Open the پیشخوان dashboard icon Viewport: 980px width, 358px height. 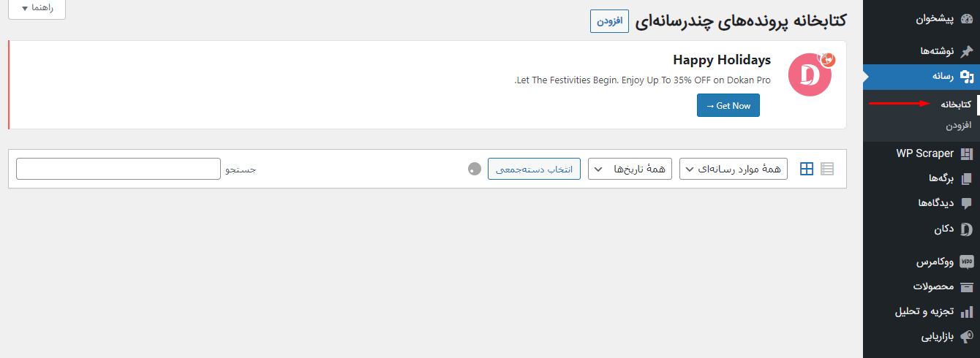(966, 20)
